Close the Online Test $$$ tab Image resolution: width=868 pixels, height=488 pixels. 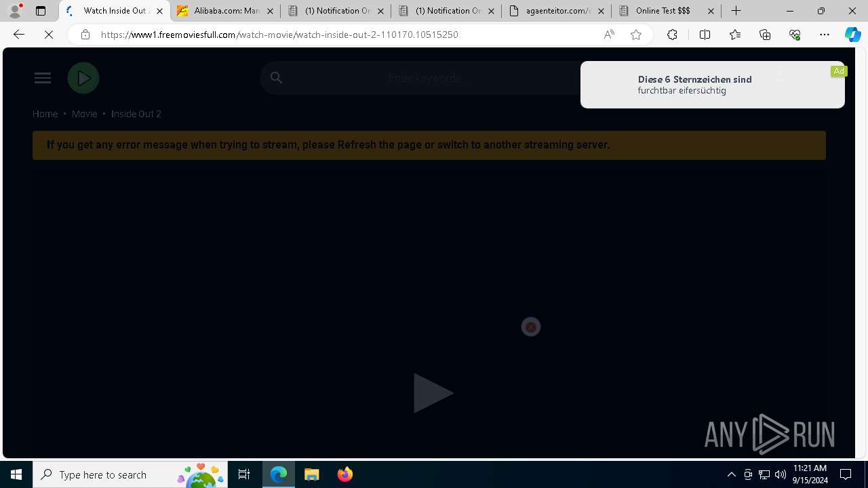[x=711, y=11]
